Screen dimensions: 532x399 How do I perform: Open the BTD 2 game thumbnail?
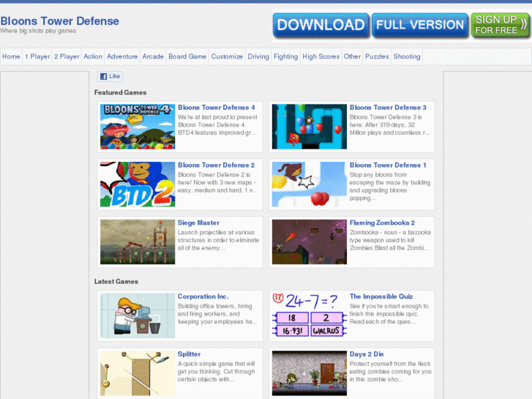[138, 184]
